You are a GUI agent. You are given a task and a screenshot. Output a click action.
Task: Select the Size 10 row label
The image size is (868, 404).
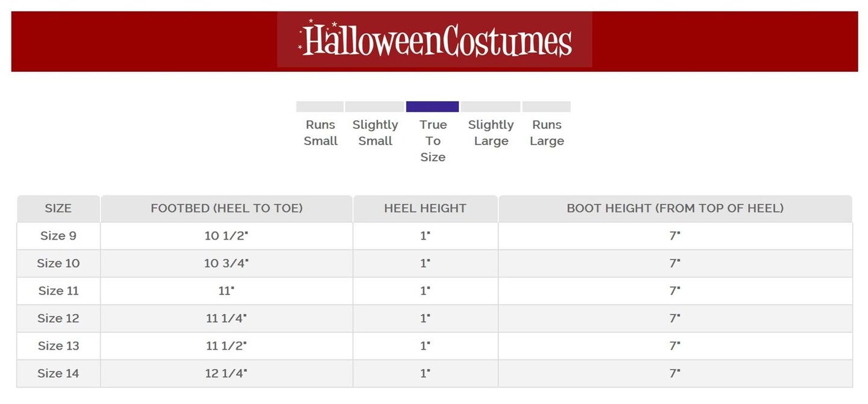click(58, 263)
